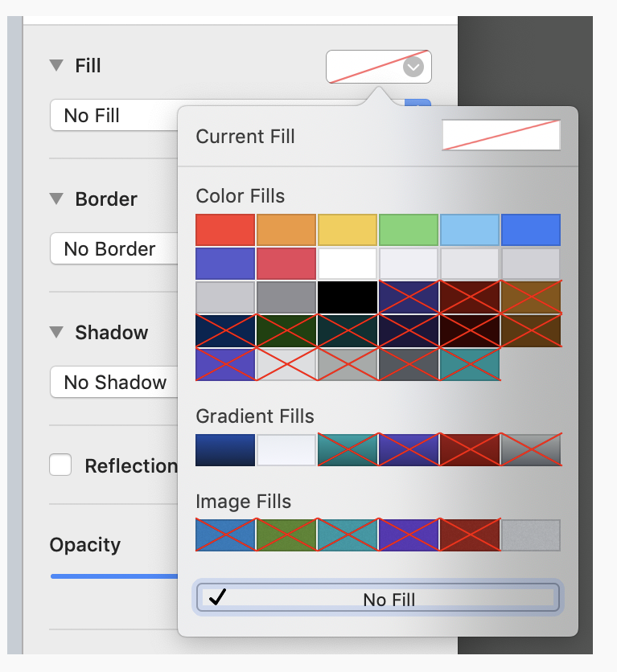The height and width of the screenshot is (672, 617).
Task: Select the black color fill swatch
Action: [x=348, y=297]
